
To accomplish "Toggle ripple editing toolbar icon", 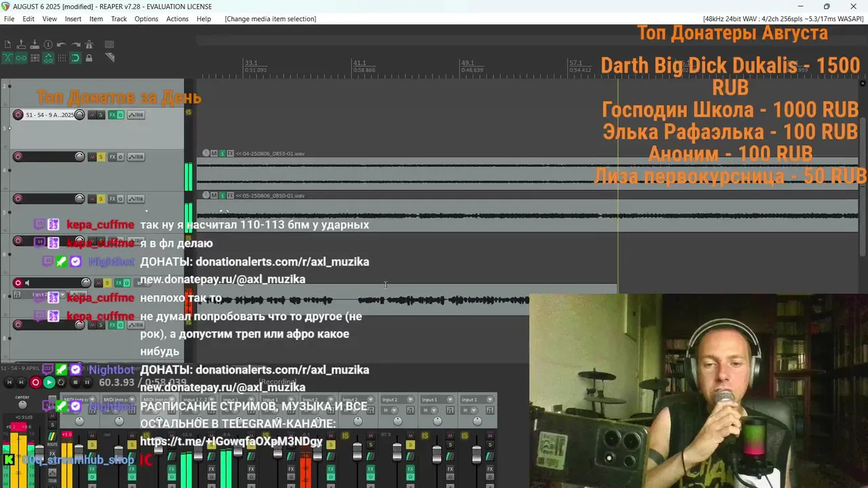I will pyautogui.click(x=35, y=58).
